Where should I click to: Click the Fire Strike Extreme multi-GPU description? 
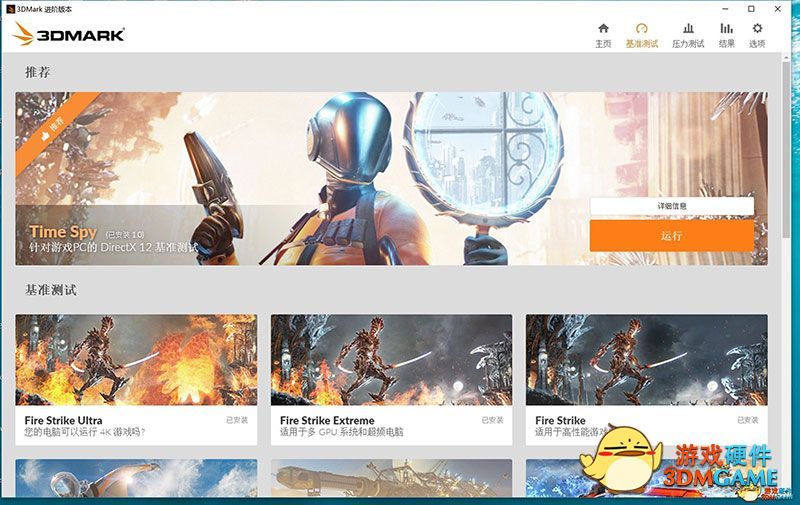click(x=341, y=432)
